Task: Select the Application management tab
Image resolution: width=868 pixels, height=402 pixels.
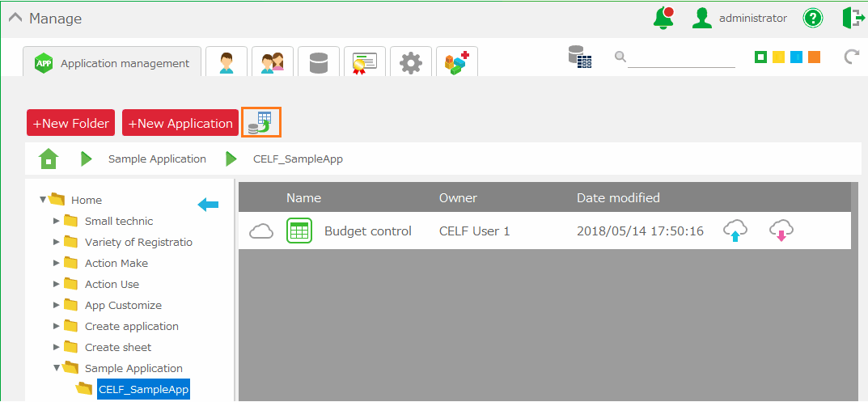Action: [112, 63]
